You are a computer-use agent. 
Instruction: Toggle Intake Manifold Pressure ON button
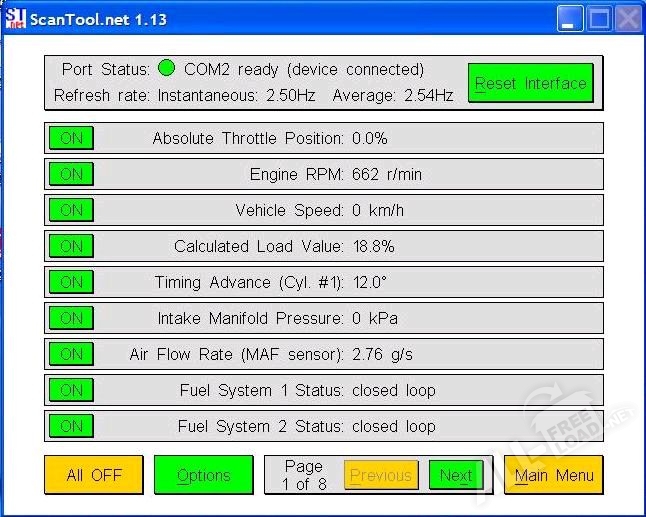71,318
